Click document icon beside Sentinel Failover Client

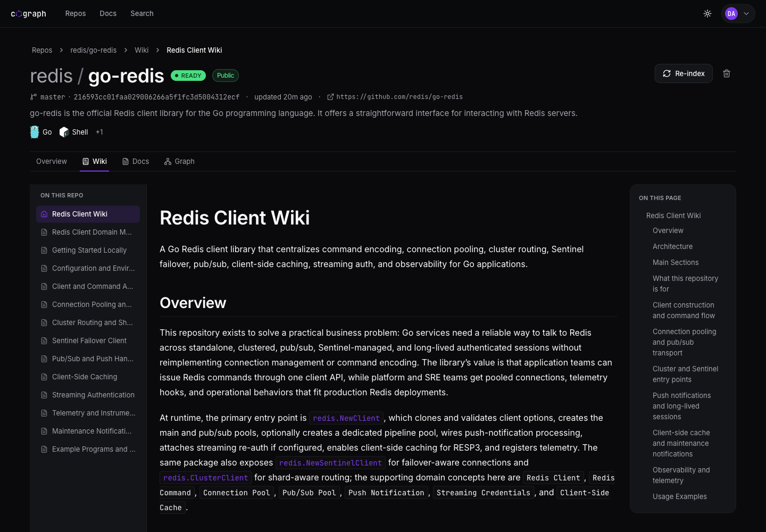coord(44,340)
